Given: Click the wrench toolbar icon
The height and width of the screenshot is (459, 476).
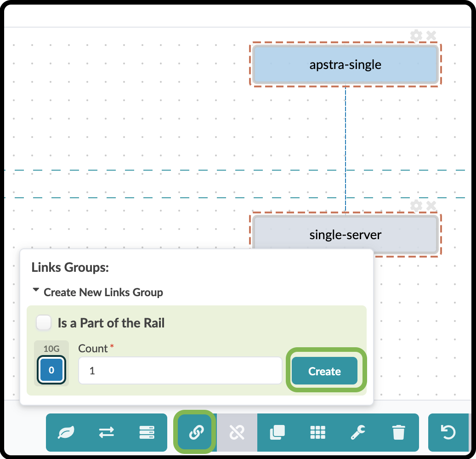Looking at the screenshot, I should (x=358, y=432).
